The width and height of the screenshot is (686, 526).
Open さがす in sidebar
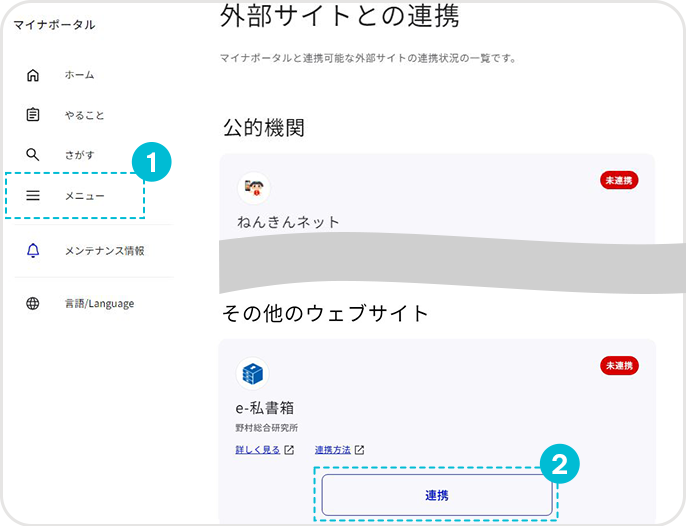click(79, 155)
